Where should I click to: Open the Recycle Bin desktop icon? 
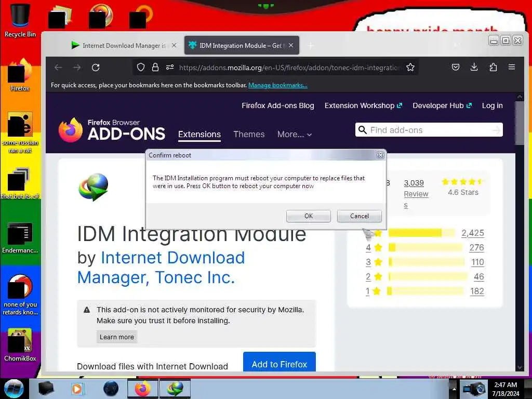point(20,20)
